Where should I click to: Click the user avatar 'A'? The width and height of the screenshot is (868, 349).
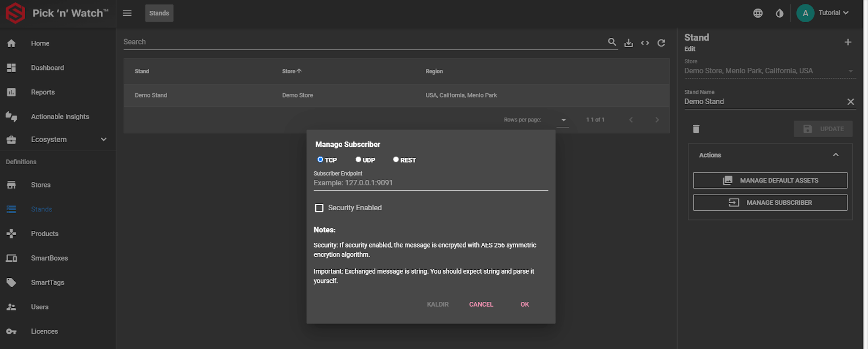(x=805, y=13)
